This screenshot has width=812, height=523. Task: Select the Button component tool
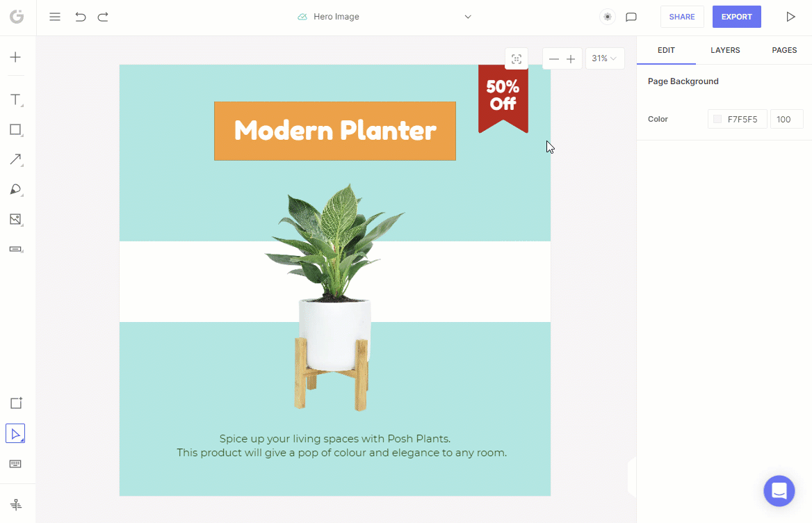(x=16, y=249)
